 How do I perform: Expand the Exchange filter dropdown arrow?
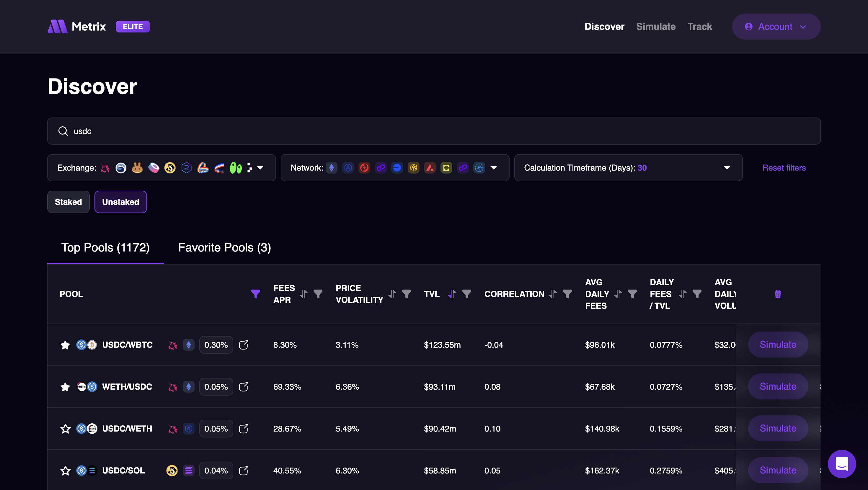click(x=260, y=167)
